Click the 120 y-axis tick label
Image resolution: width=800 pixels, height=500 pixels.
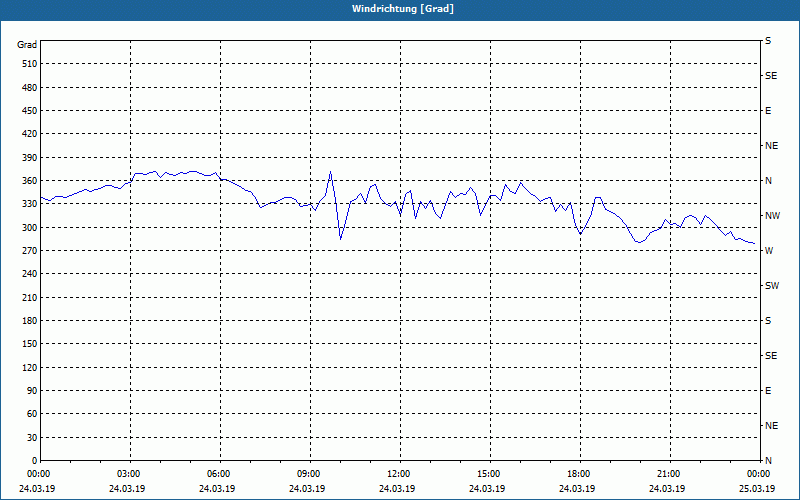pyautogui.click(x=30, y=367)
